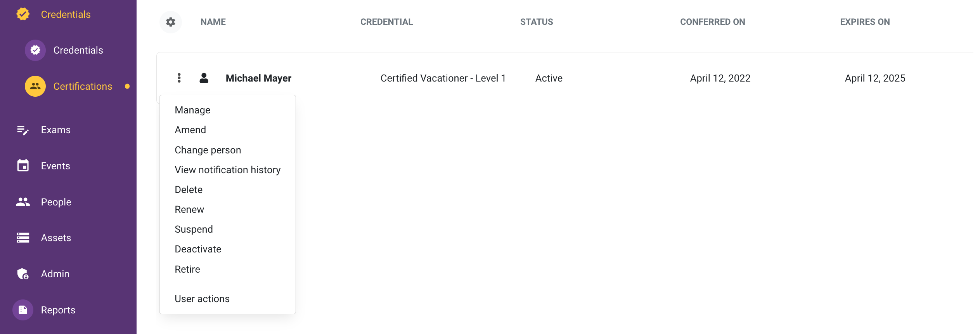Click the person icon beside Michael Mayer
The height and width of the screenshot is (334, 980).
pyautogui.click(x=204, y=78)
